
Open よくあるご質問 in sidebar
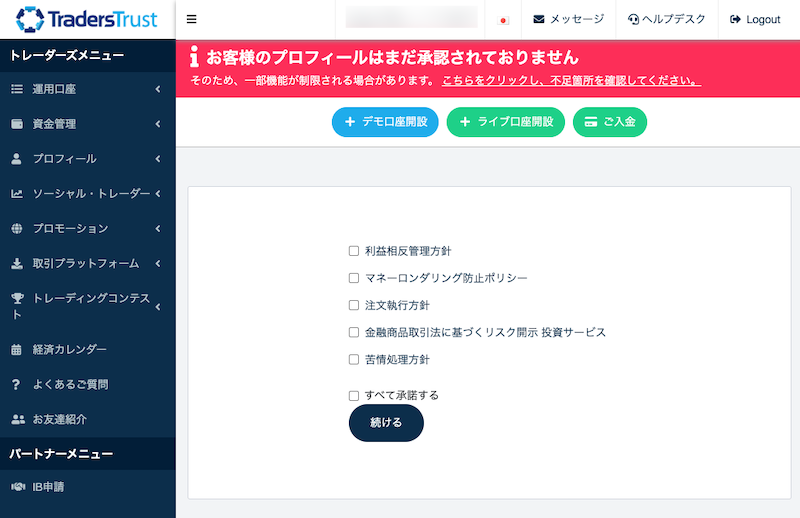pos(70,384)
